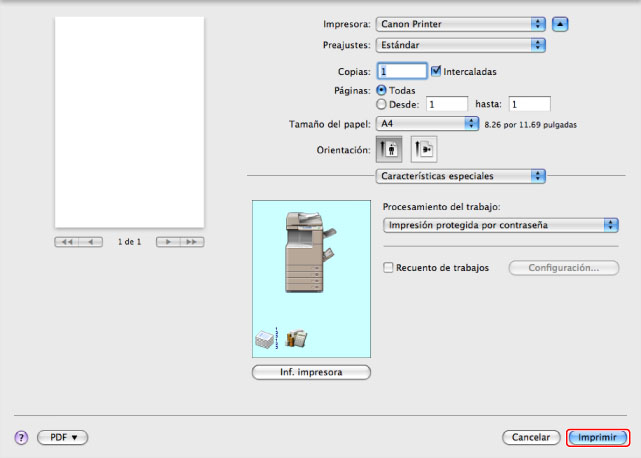The height and width of the screenshot is (458, 641).
Task: Toggle the Intercaladas checkbox
Action: pos(436,71)
